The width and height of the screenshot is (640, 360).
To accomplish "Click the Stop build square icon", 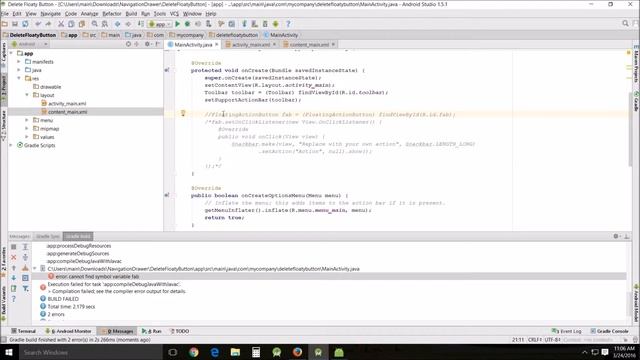I will [x=13, y=247].
